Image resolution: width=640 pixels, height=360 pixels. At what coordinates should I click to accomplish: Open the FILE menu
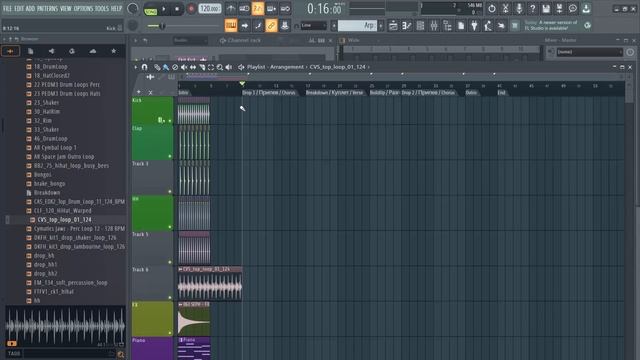point(7,9)
